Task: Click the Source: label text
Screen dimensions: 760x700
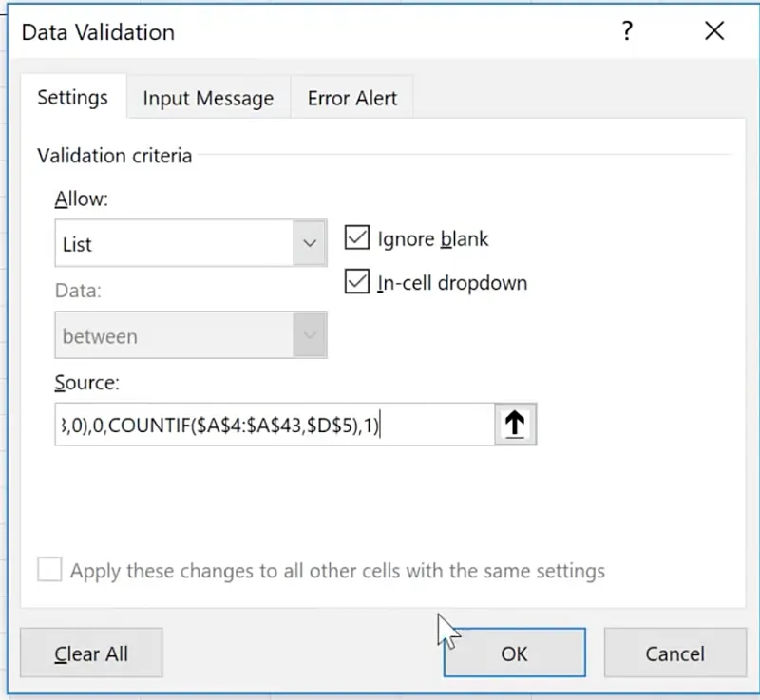Action: click(87, 382)
